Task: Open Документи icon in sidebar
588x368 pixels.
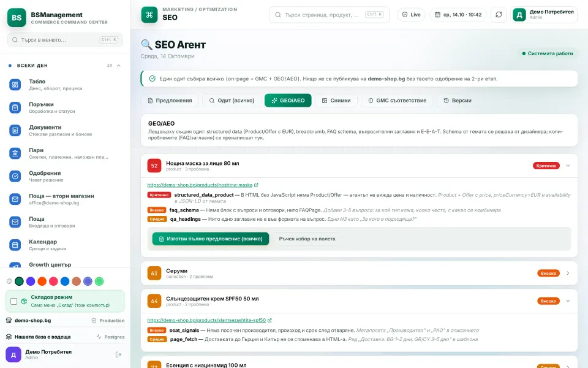Action: pyautogui.click(x=15, y=131)
